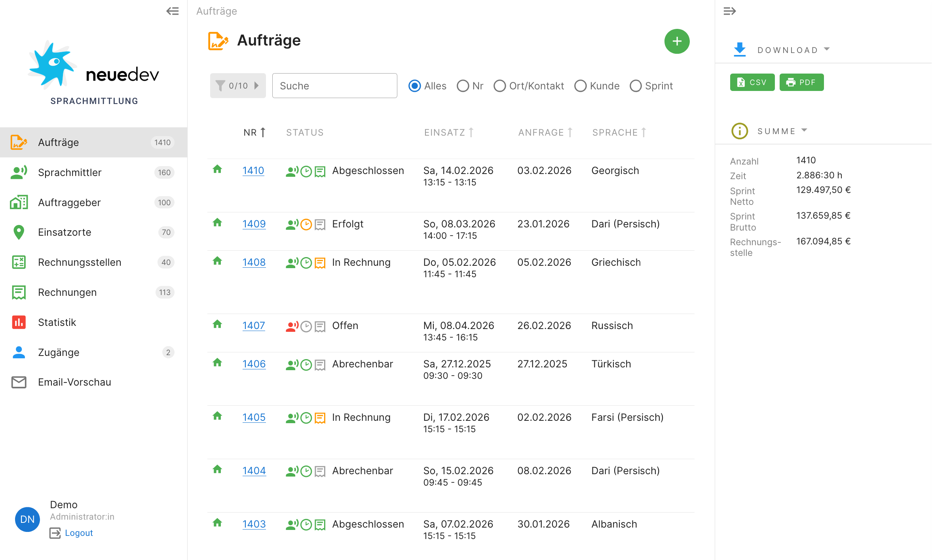Click the Summe info circle icon
The height and width of the screenshot is (560, 932).
pyautogui.click(x=739, y=131)
